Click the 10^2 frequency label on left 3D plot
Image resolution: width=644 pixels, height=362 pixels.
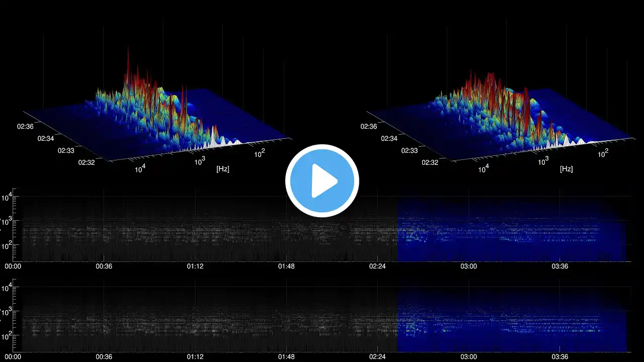[x=259, y=153]
